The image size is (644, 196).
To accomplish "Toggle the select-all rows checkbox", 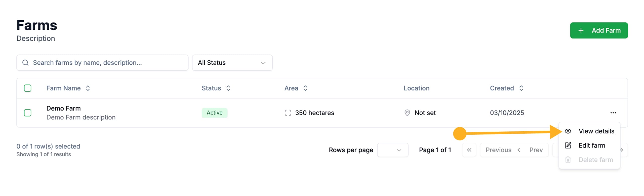I will click(28, 88).
